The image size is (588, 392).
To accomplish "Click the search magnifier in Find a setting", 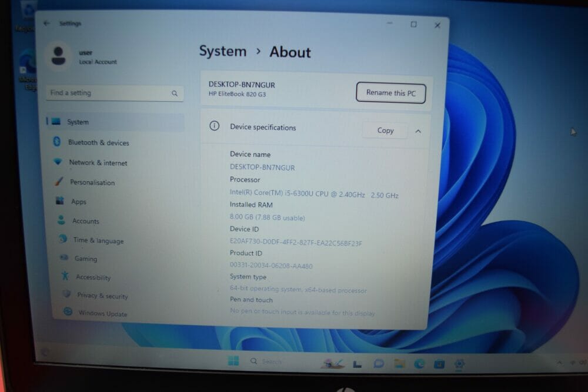I will 175,93.
